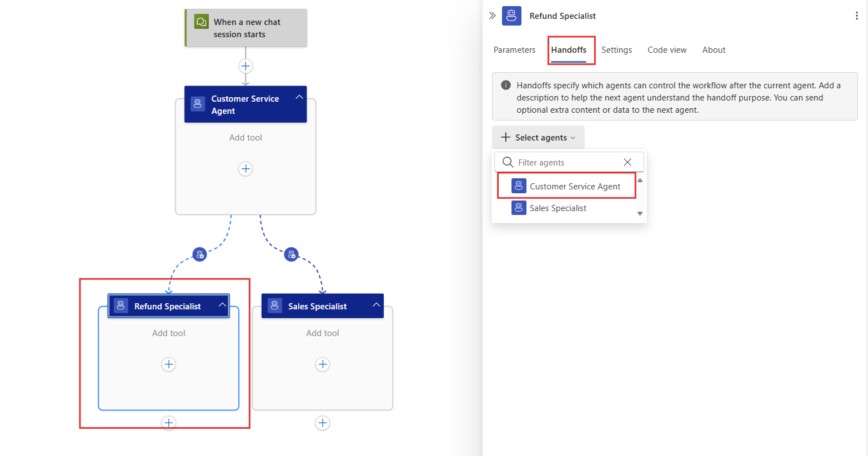868x456 pixels.
Task: Open the Code view tab
Action: tap(666, 49)
